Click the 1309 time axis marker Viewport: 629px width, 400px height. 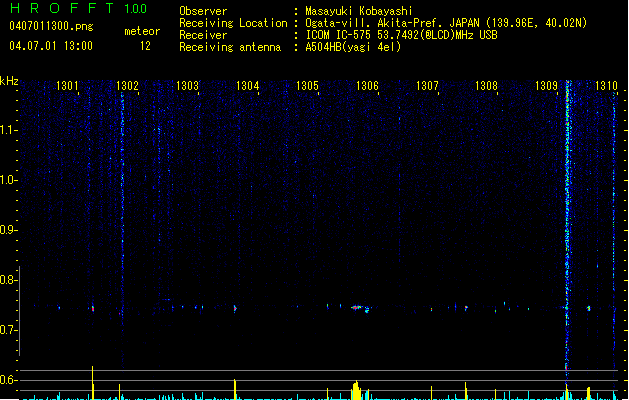pos(546,86)
